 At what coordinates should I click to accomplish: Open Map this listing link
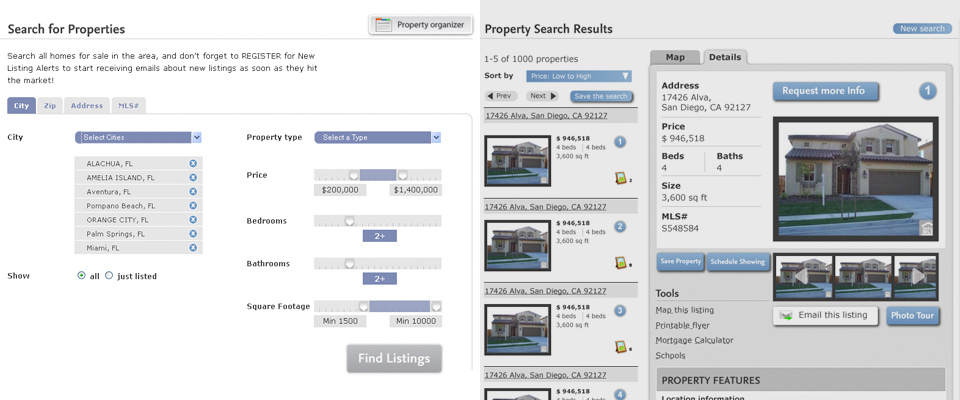pos(684,311)
